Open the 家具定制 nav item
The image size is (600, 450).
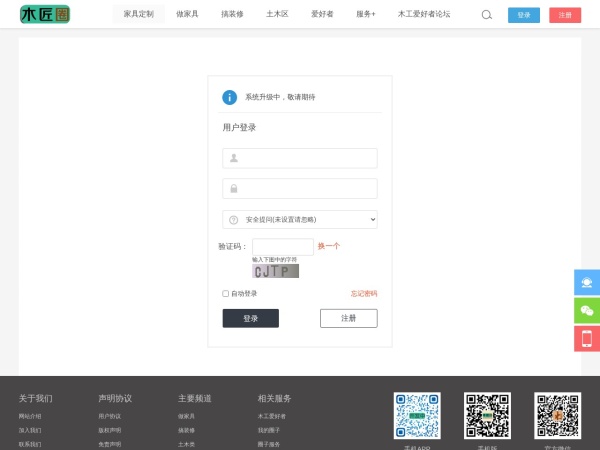coord(139,14)
